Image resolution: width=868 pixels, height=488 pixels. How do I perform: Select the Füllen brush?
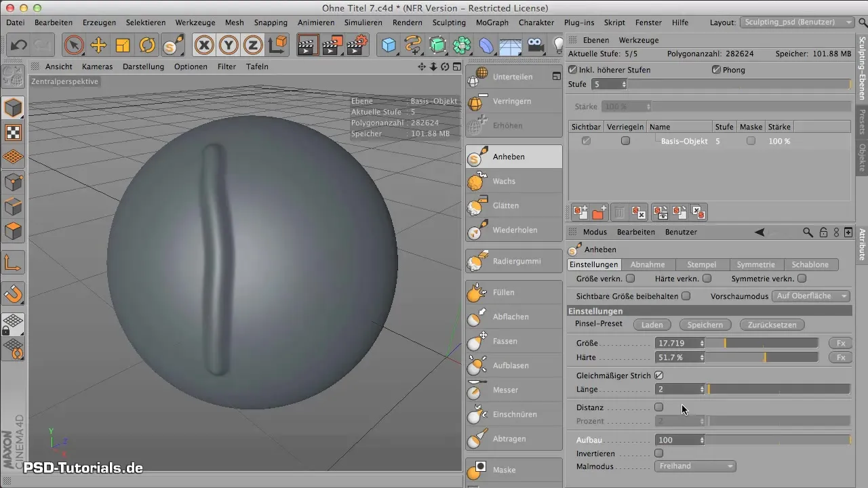514,292
